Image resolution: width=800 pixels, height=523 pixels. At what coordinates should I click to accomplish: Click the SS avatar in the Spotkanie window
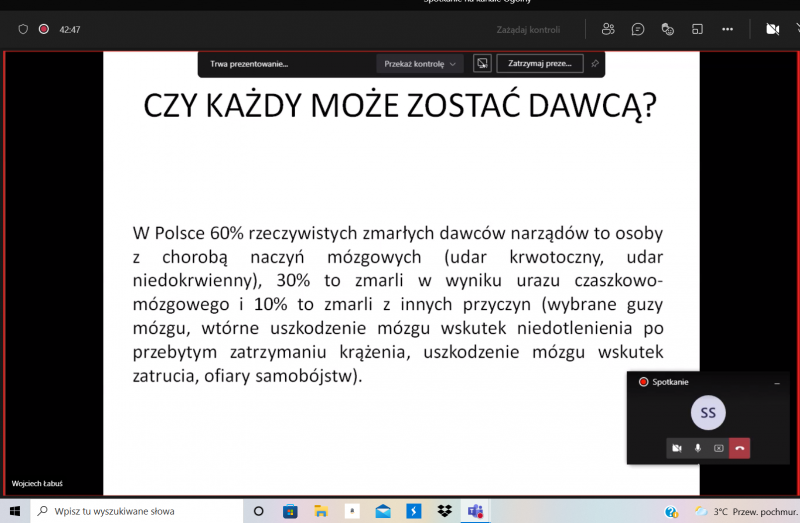tap(708, 413)
